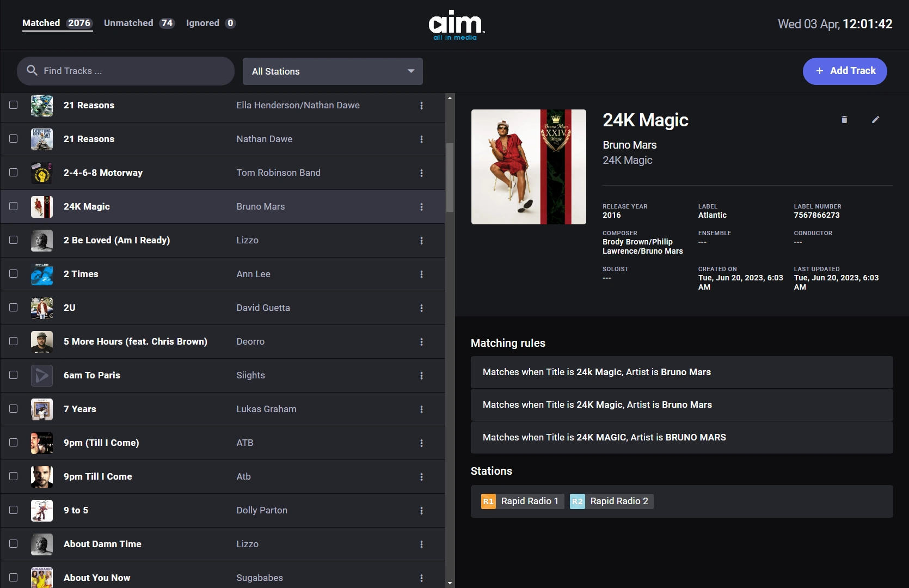Image resolution: width=909 pixels, height=588 pixels.
Task: Open options menu for About Damn Time
Action: 421,544
